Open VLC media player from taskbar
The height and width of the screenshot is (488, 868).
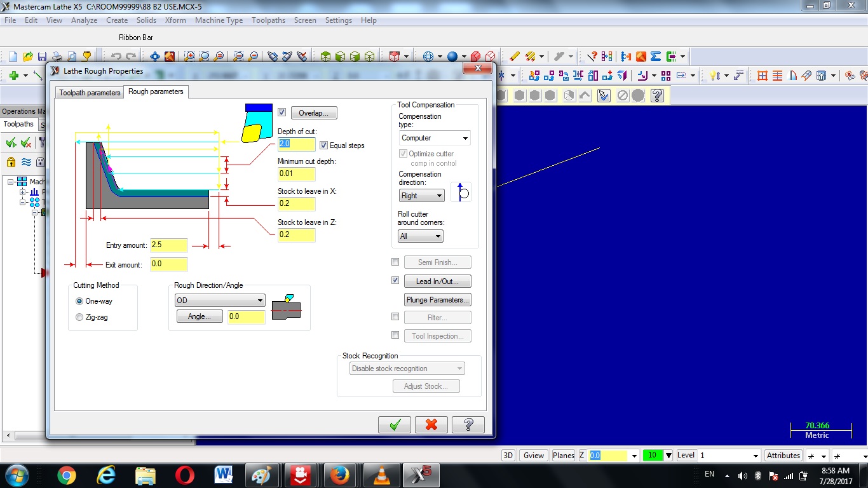click(x=381, y=475)
